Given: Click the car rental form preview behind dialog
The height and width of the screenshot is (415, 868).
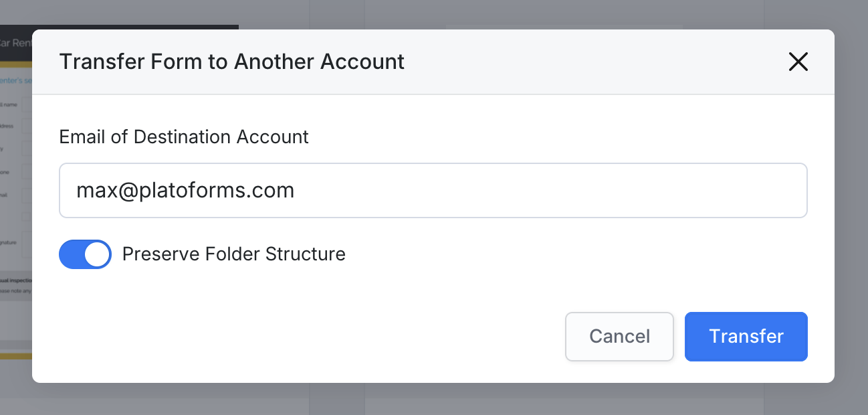Looking at the screenshot, I should pyautogui.click(x=15, y=201).
